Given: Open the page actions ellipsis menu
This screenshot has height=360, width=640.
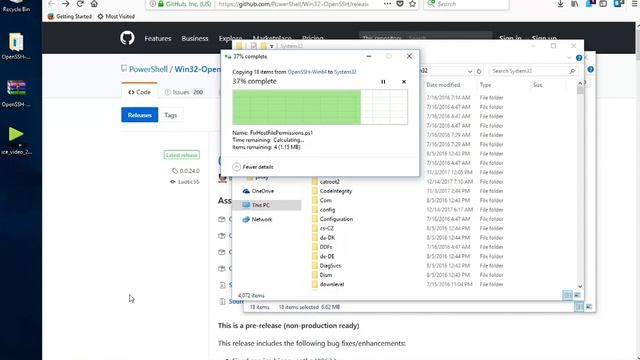Looking at the screenshot, I should (387, 4).
